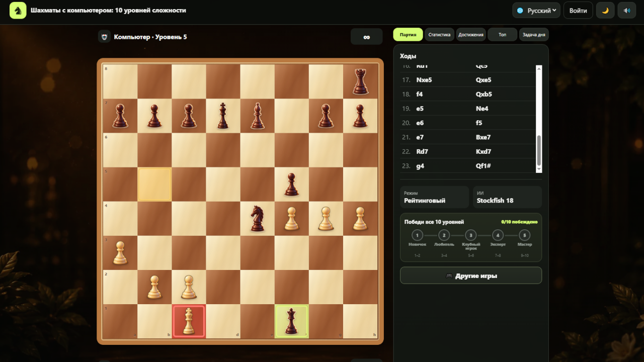This screenshot has height=362, width=644.
Task: Click level step 1 Новичок circle
Action: [x=417, y=235]
